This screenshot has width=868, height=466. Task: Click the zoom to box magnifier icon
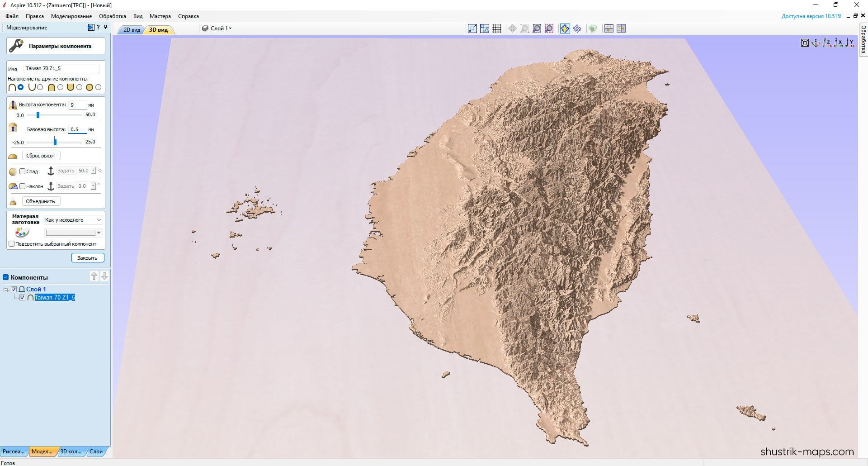click(537, 29)
